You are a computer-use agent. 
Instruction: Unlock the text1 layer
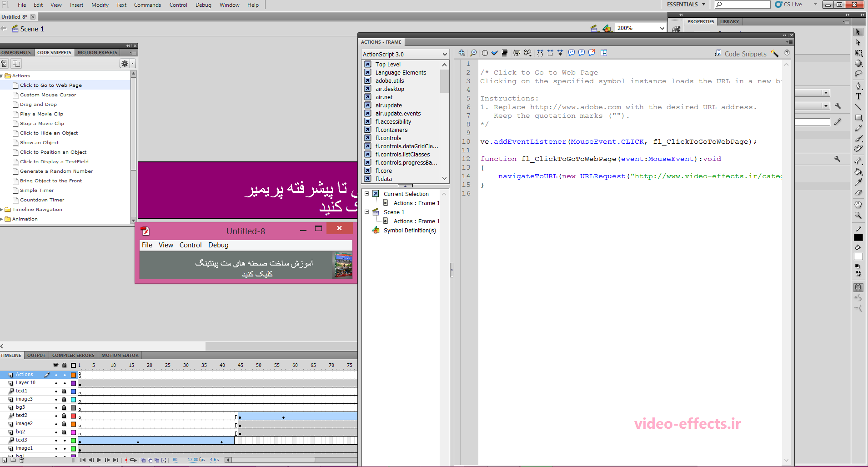[x=64, y=391]
